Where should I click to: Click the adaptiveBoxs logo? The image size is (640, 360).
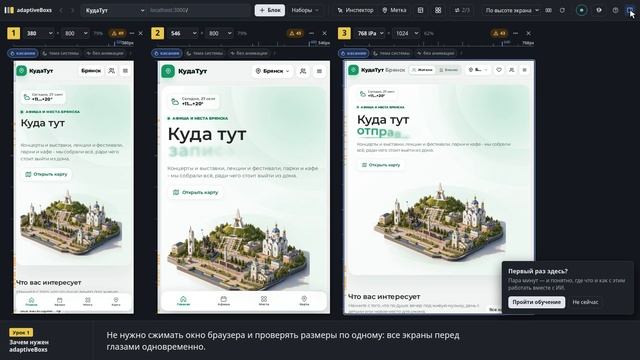[x=28, y=10]
